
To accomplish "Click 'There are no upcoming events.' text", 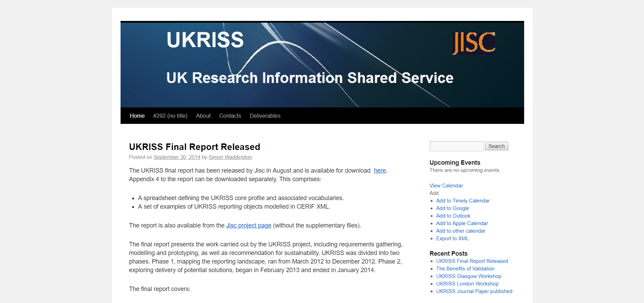I will (x=465, y=170).
